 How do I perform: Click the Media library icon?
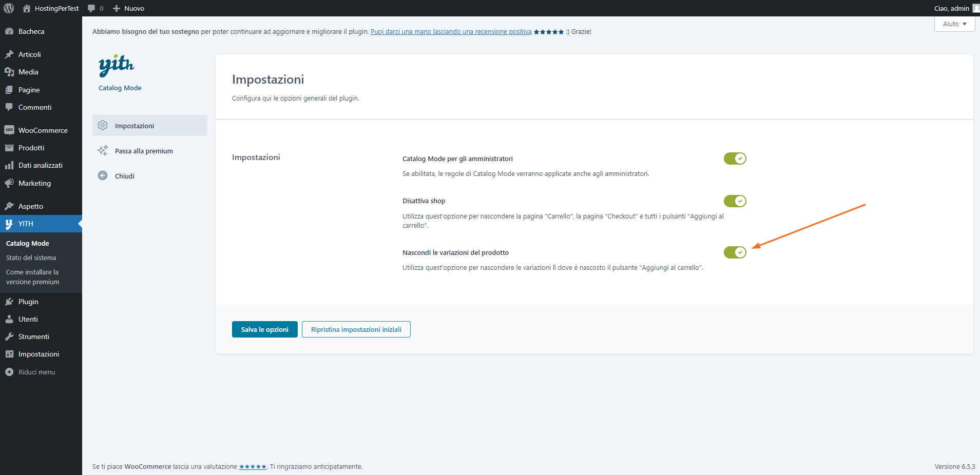(x=9, y=72)
